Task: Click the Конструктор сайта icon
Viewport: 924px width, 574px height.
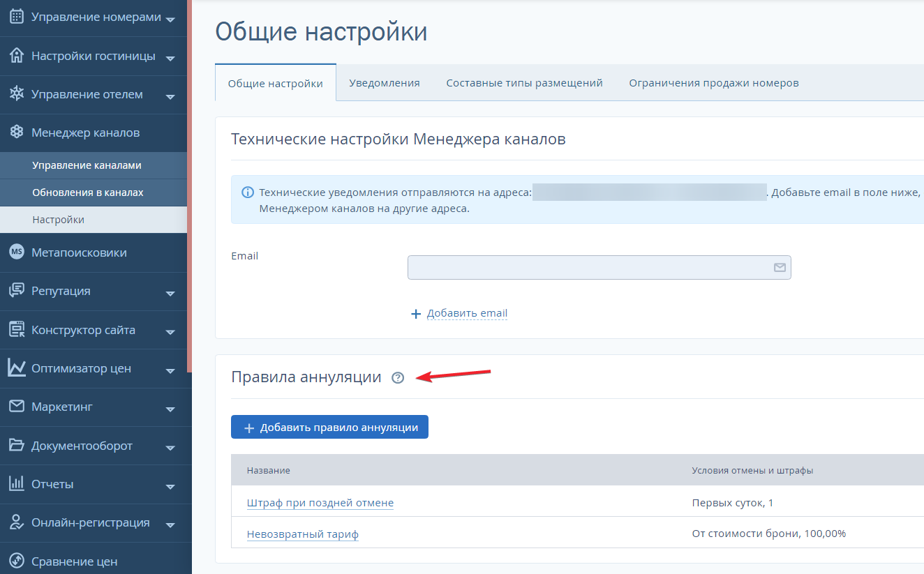Action: pyautogui.click(x=17, y=330)
